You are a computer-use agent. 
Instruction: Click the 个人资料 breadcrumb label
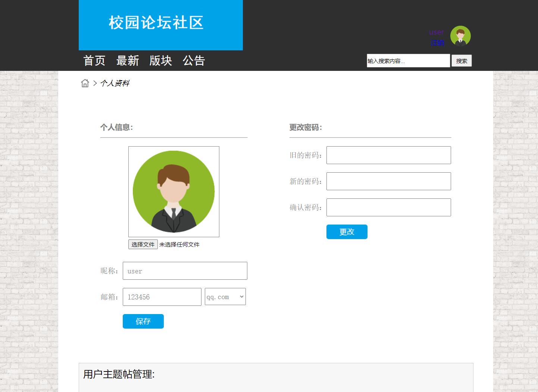[x=115, y=83]
